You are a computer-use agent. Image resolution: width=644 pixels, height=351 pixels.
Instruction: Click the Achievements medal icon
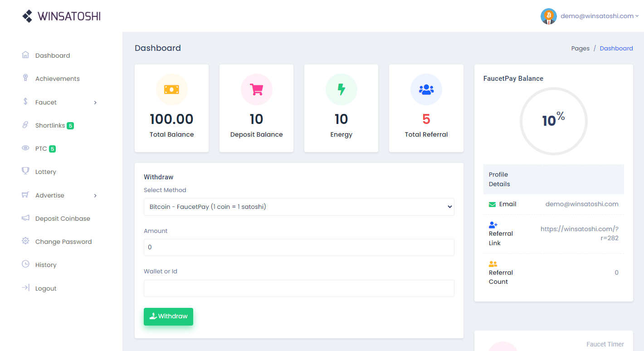tap(25, 78)
